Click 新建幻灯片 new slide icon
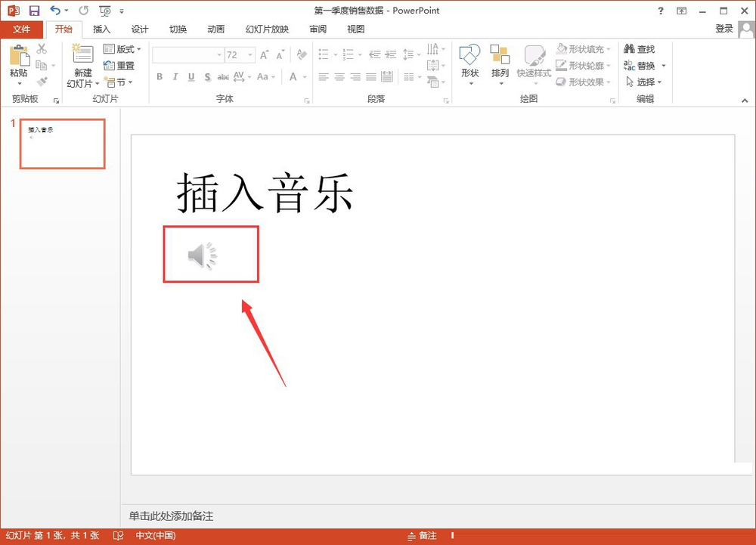This screenshot has height=545, width=756. click(x=82, y=54)
